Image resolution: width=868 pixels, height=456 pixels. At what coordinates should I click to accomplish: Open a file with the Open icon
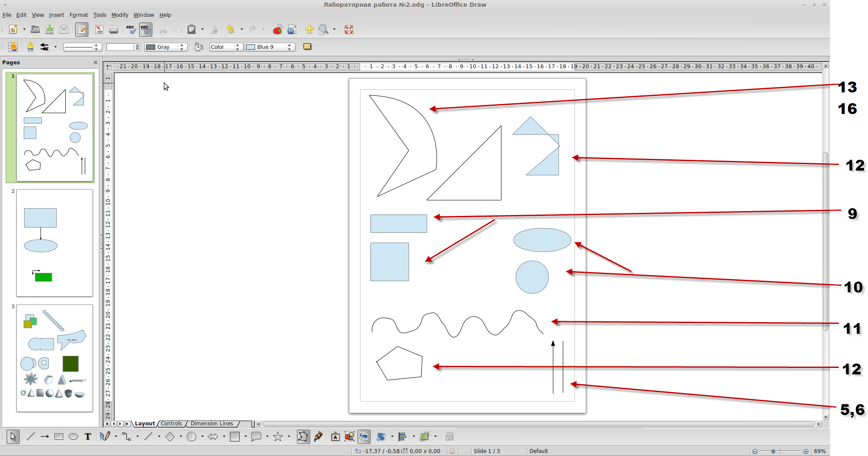[x=35, y=29]
